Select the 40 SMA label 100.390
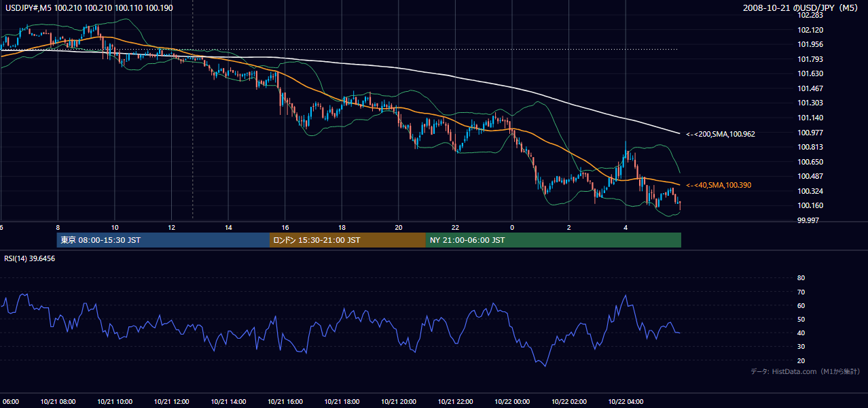Screen dimensions: 868x408 pos(719,185)
